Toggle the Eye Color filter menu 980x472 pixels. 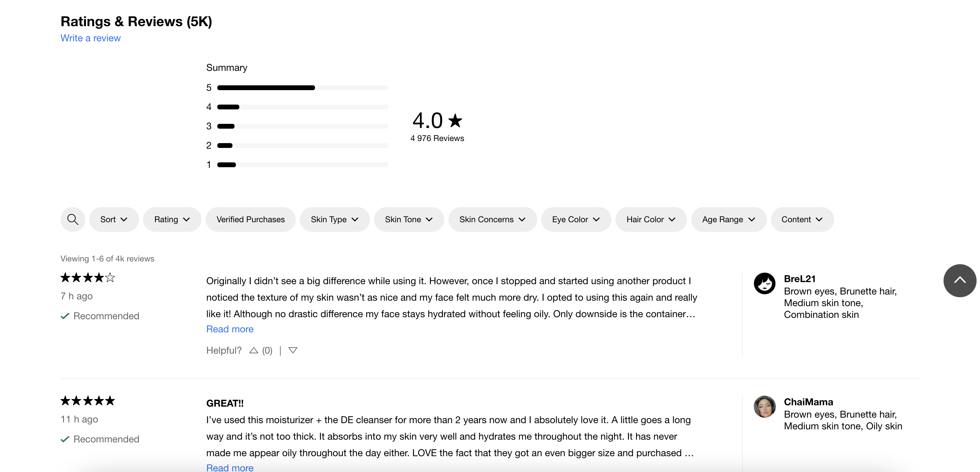coord(576,219)
